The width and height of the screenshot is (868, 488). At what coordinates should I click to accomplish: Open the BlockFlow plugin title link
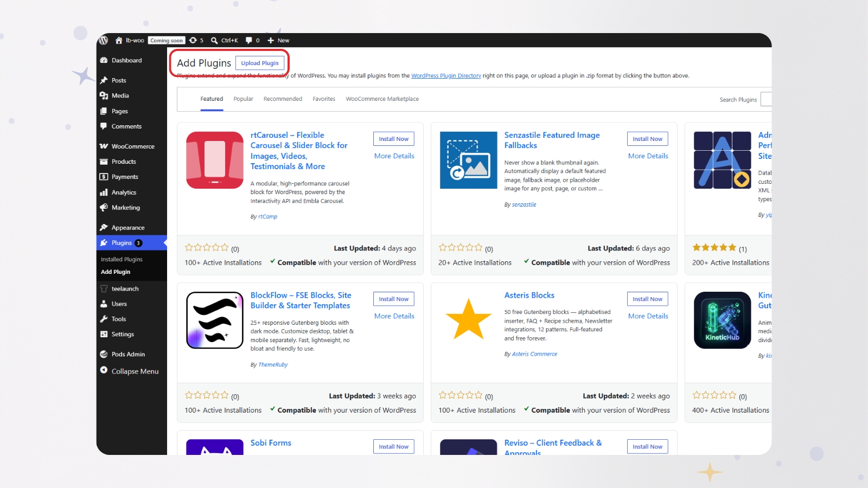301,300
